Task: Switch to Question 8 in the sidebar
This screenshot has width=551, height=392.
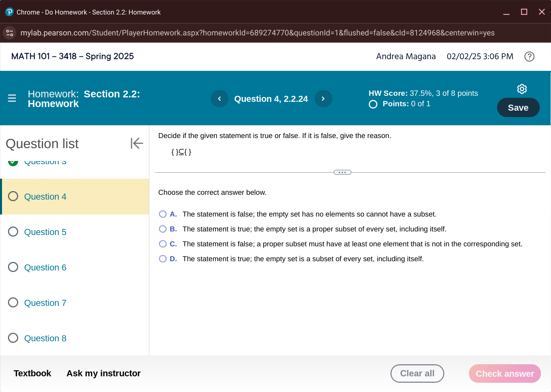Action: pos(45,338)
